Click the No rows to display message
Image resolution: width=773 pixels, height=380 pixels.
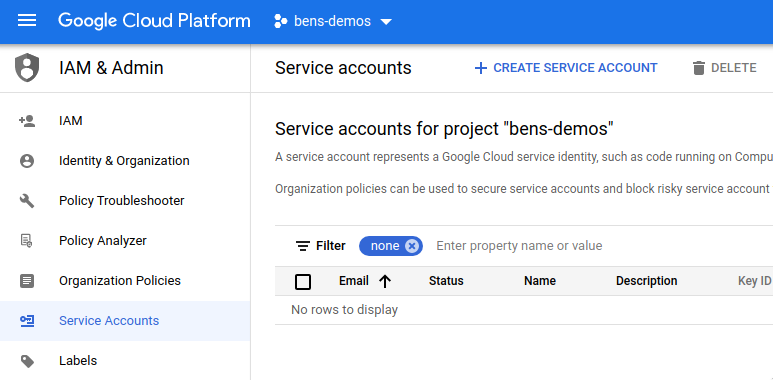(x=345, y=310)
